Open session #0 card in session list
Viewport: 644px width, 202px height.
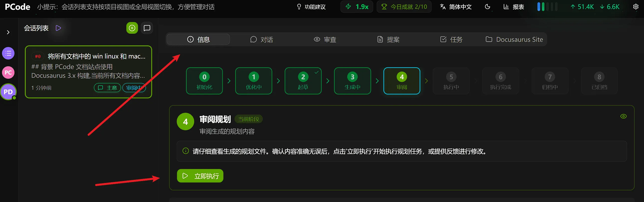88,72
